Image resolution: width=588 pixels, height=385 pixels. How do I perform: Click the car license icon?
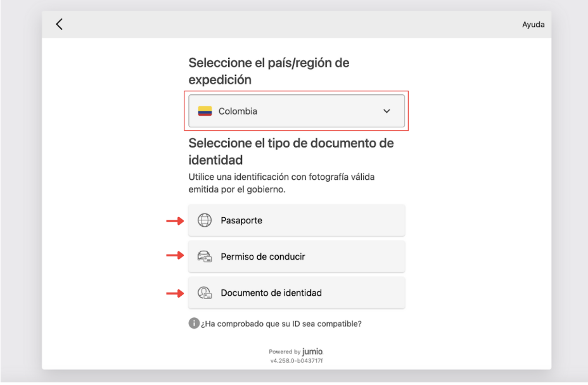point(204,256)
